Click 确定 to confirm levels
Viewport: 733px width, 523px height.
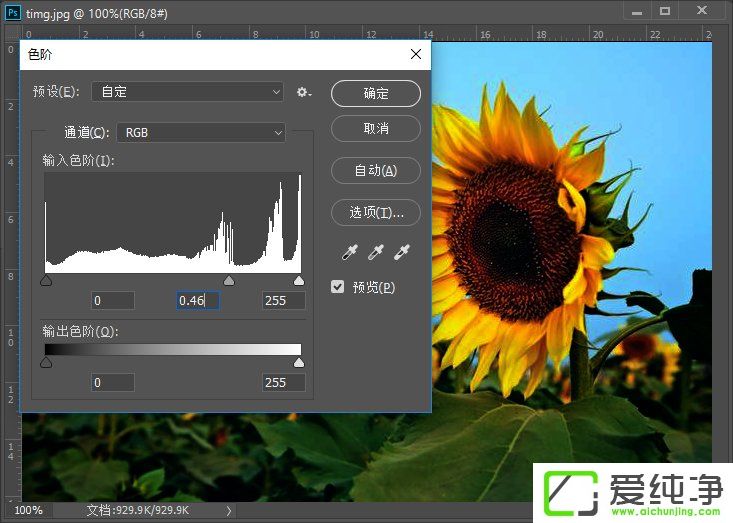click(376, 93)
